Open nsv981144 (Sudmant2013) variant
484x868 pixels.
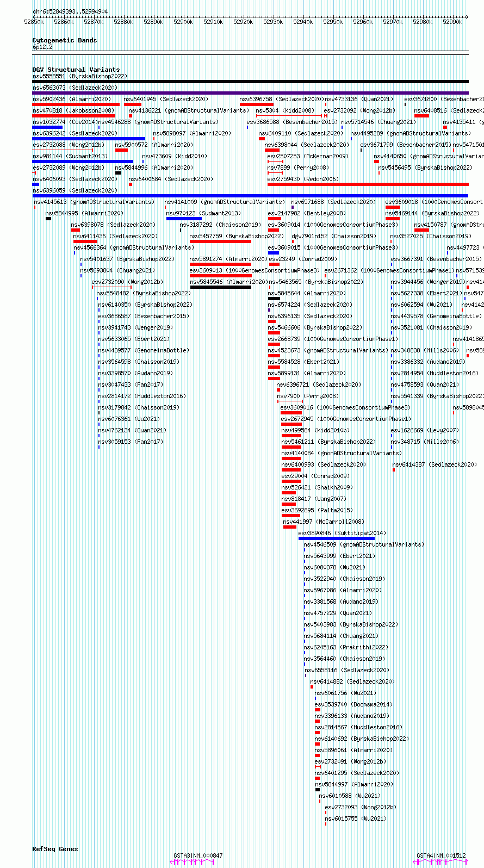point(70,157)
